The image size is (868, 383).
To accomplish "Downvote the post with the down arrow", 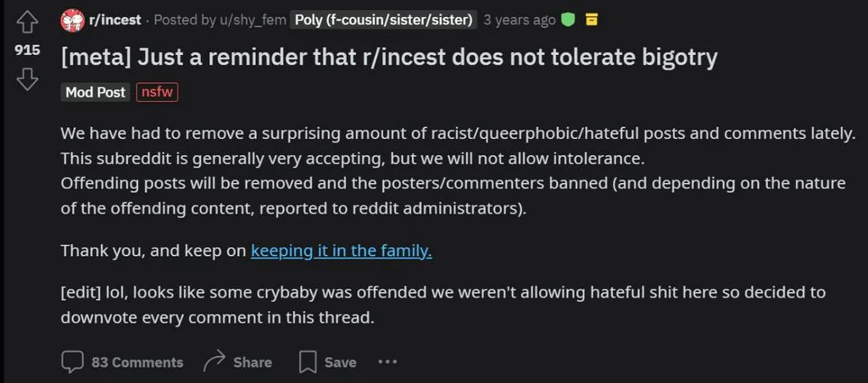I will point(27,79).
